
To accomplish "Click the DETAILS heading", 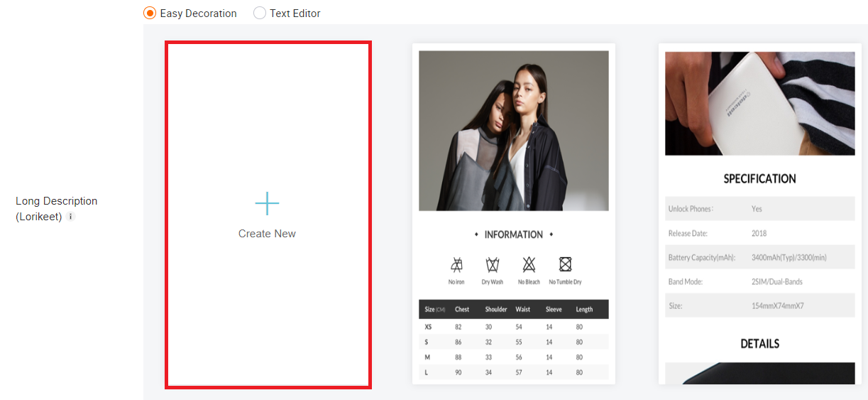I will click(760, 344).
